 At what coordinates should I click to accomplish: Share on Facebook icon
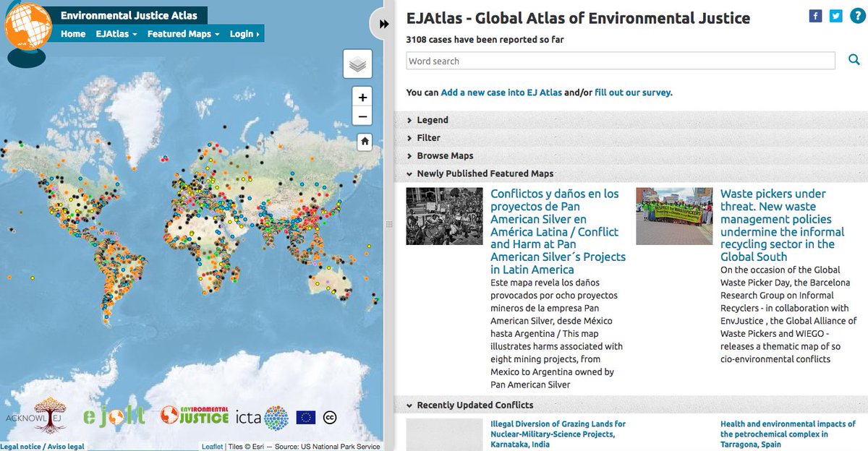815,16
